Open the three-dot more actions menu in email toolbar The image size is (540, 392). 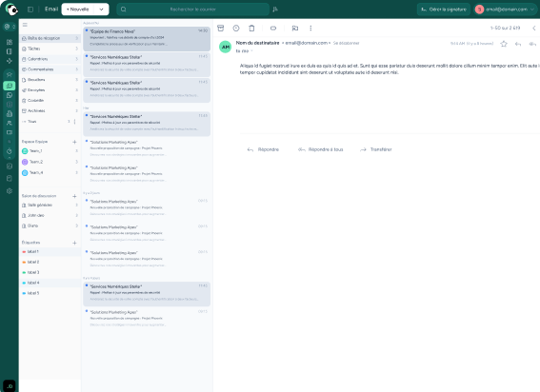(310, 29)
